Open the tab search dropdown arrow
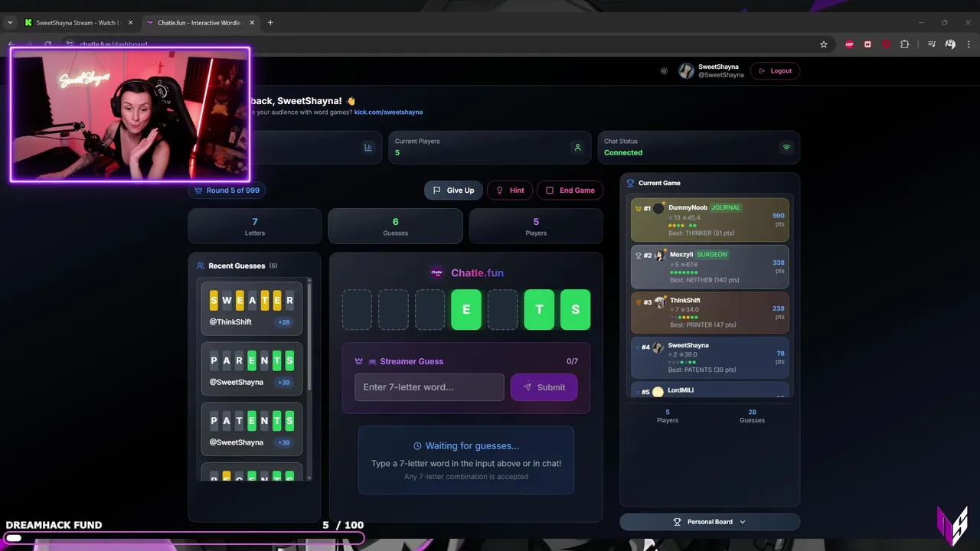 click(10, 23)
